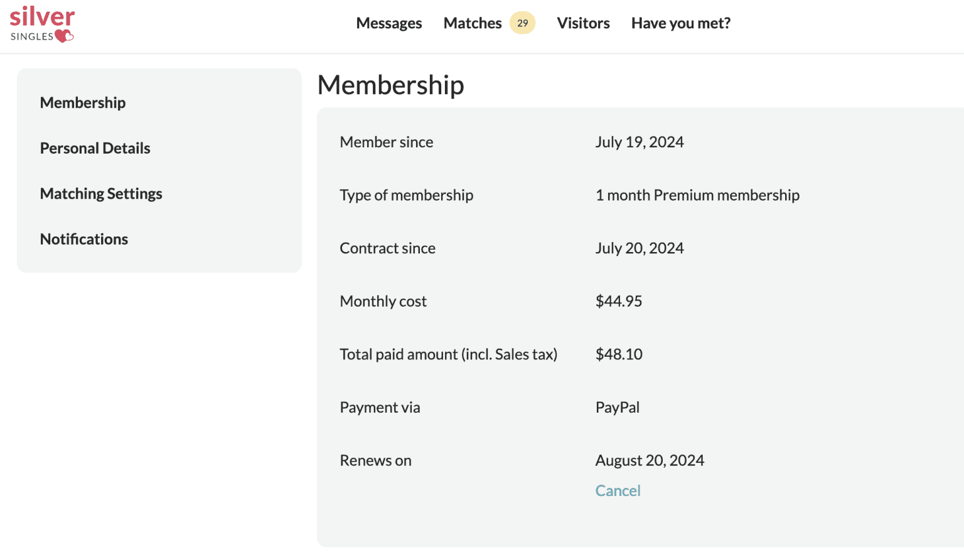Click the Member since July 19 date
The image size is (964, 560).
click(x=640, y=142)
